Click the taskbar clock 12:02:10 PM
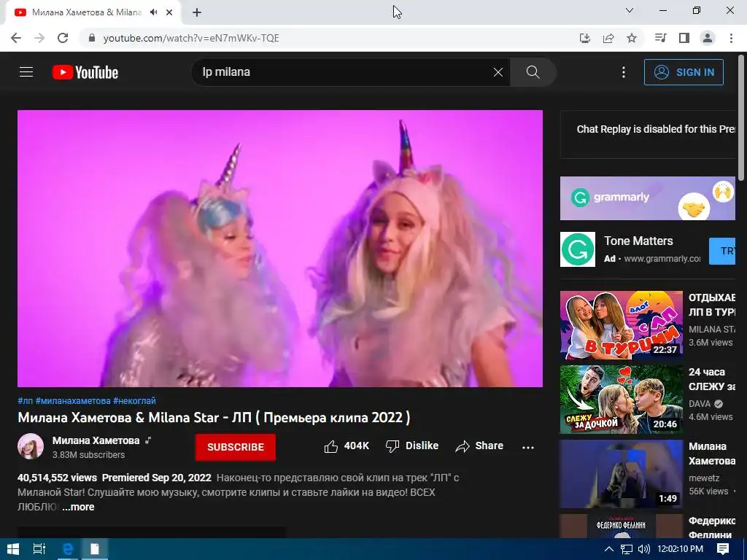Image resolution: width=747 pixels, height=560 pixels. [681, 549]
